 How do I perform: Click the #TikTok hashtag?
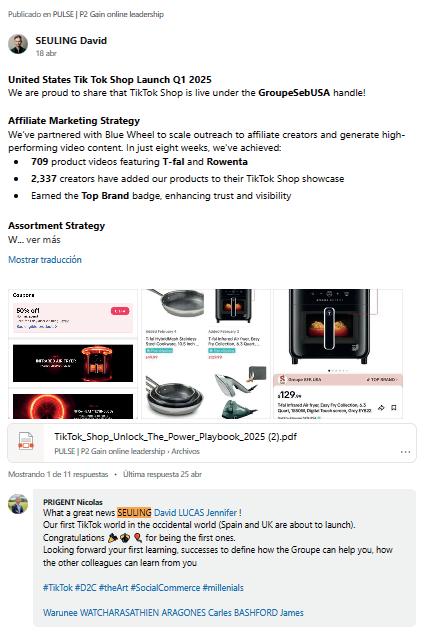point(58,588)
